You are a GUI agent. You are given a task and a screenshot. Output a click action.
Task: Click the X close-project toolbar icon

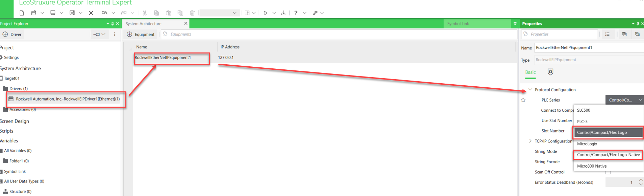point(91,13)
